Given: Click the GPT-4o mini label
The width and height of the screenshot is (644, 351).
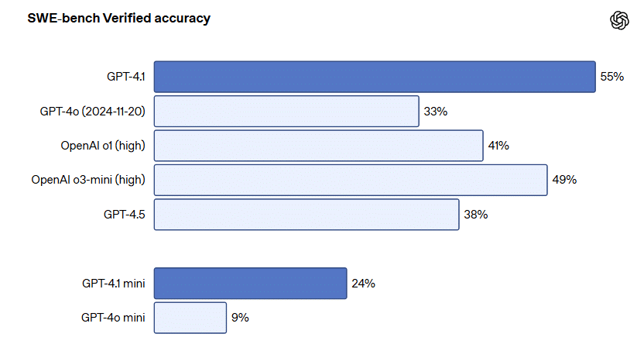Looking at the screenshot, I should click(x=113, y=318).
